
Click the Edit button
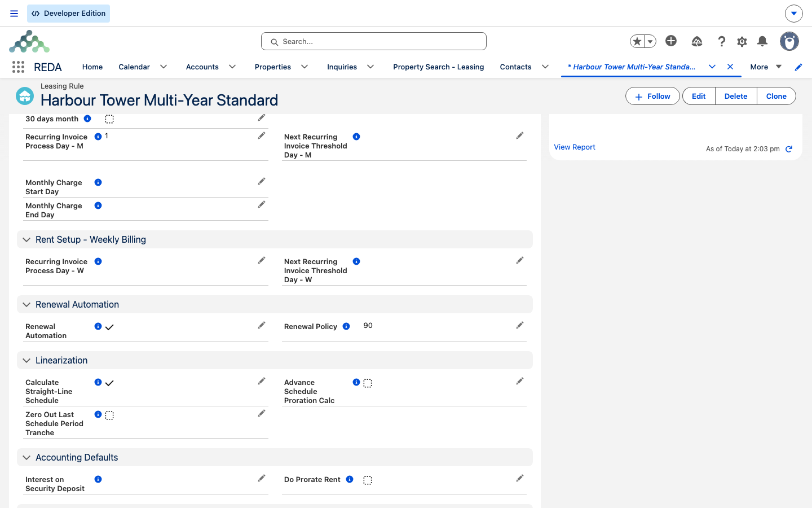point(699,96)
